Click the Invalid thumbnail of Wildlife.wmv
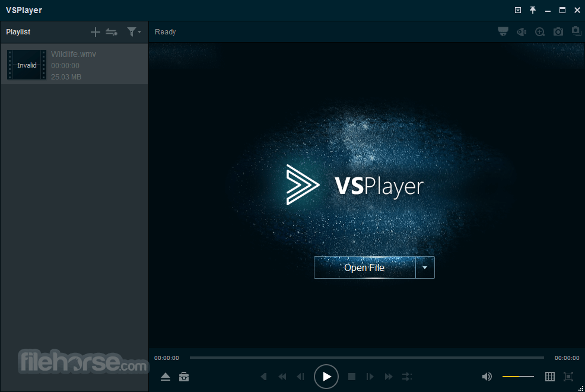The width and height of the screenshot is (585, 392). (27, 65)
